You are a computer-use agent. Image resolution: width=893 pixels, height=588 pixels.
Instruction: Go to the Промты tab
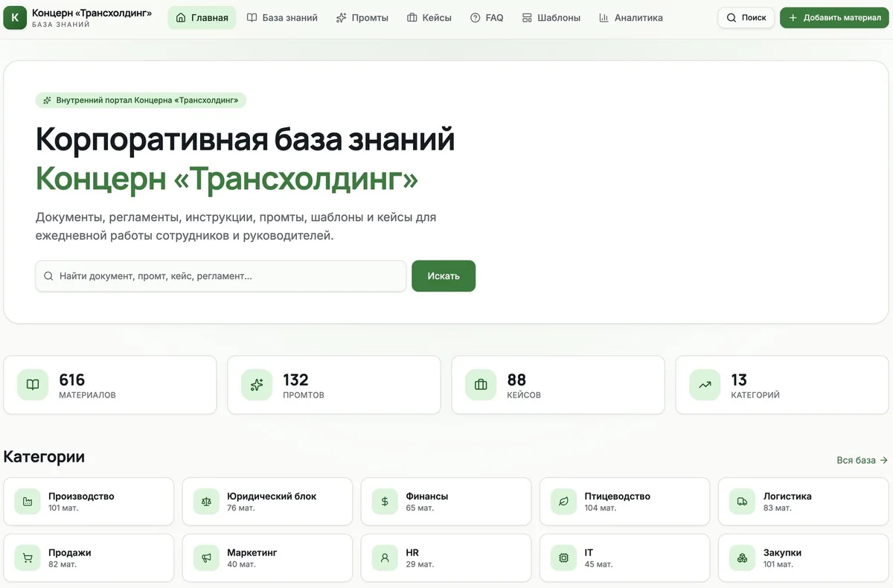point(362,17)
